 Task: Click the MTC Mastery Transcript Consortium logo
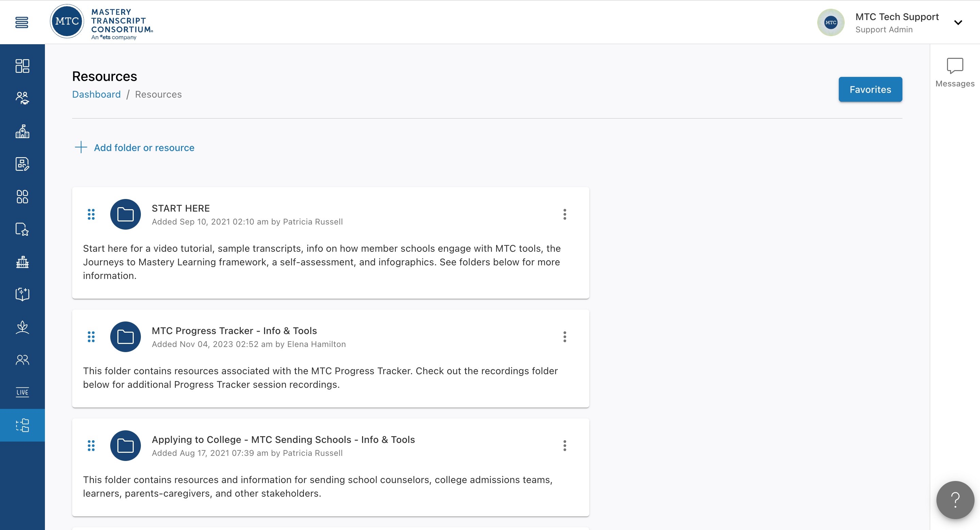coord(102,22)
